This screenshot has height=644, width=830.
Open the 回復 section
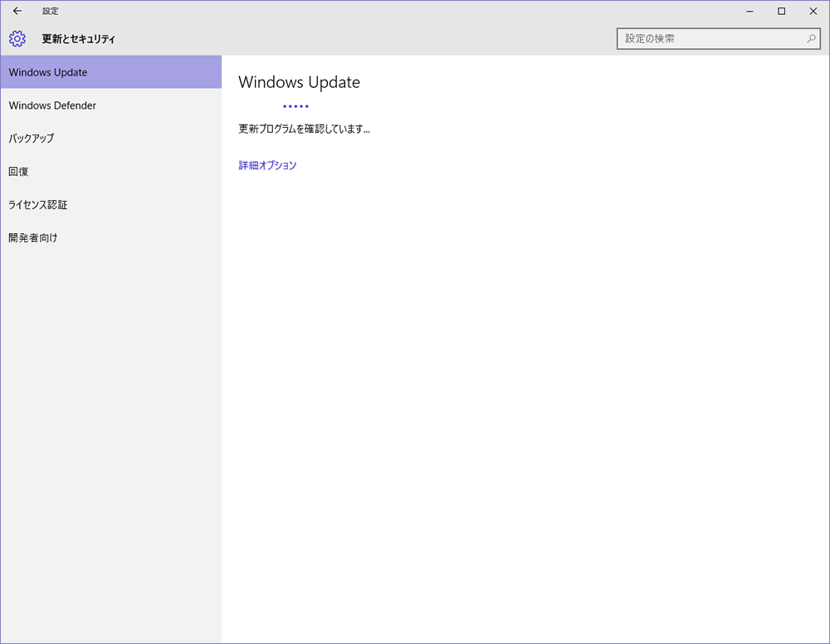[111, 172]
